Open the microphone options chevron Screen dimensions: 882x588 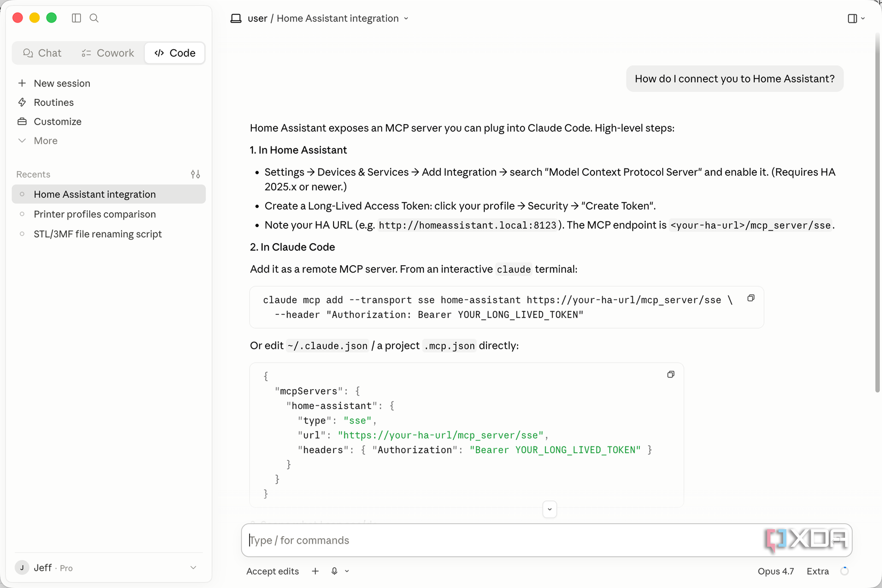[347, 571]
